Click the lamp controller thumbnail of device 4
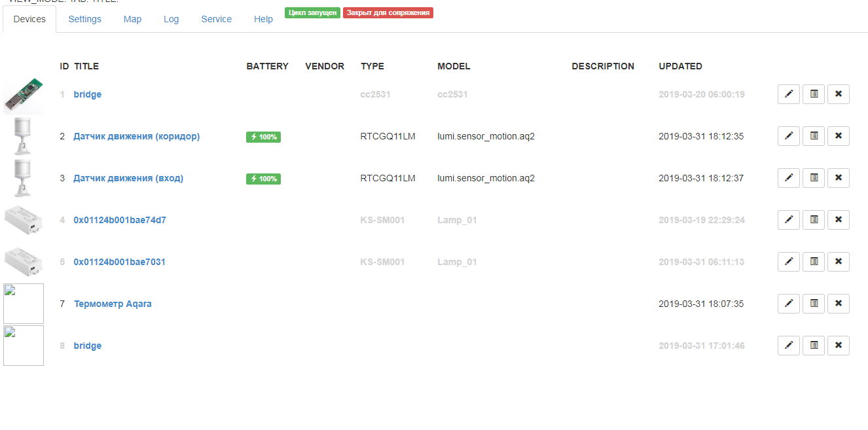 click(24, 220)
